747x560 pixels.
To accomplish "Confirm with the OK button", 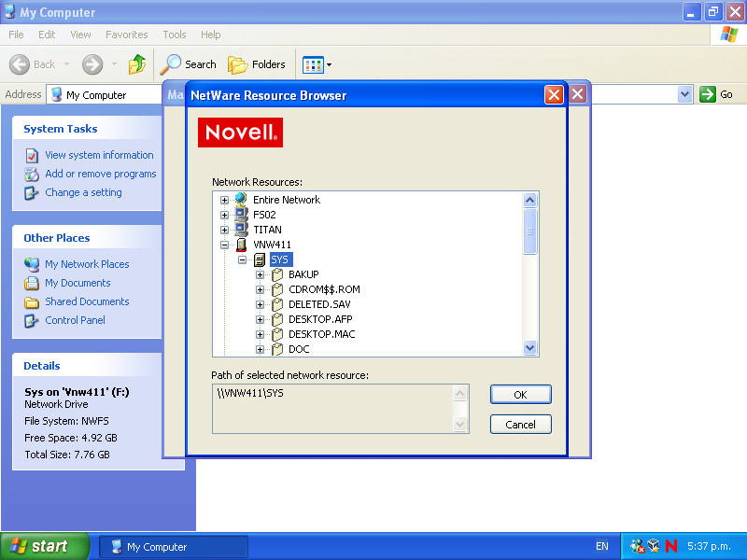I will click(x=521, y=394).
